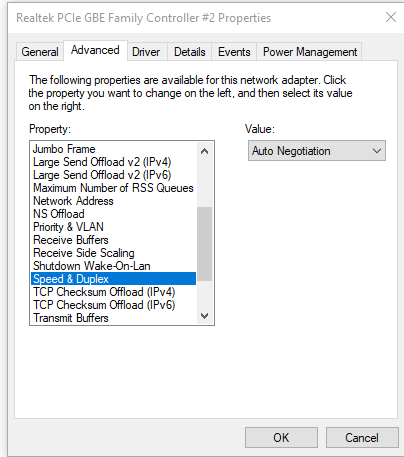Choose Transmit Buffers property
The image size is (404, 457).
tap(113, 318)
